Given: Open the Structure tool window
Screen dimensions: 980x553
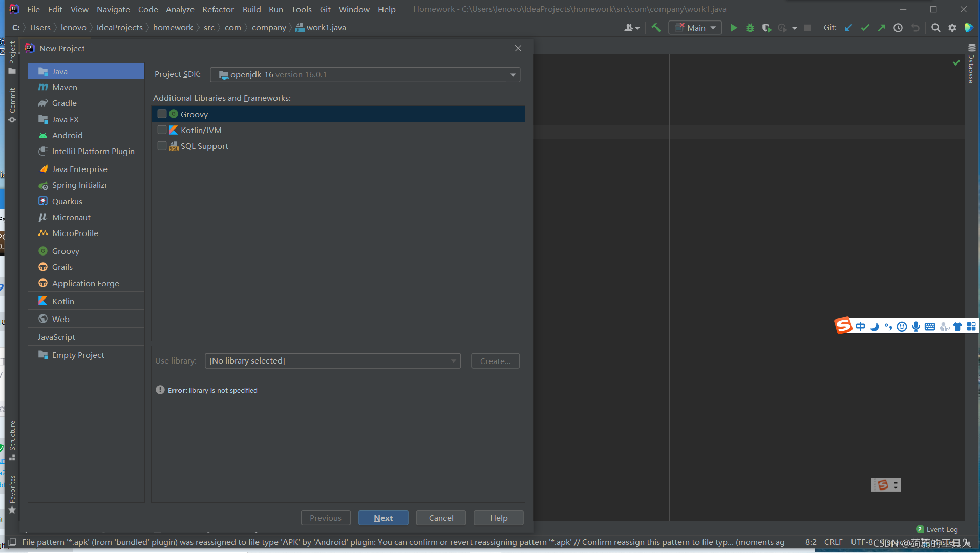Looking at the screenshot, I should coord(12,440).
